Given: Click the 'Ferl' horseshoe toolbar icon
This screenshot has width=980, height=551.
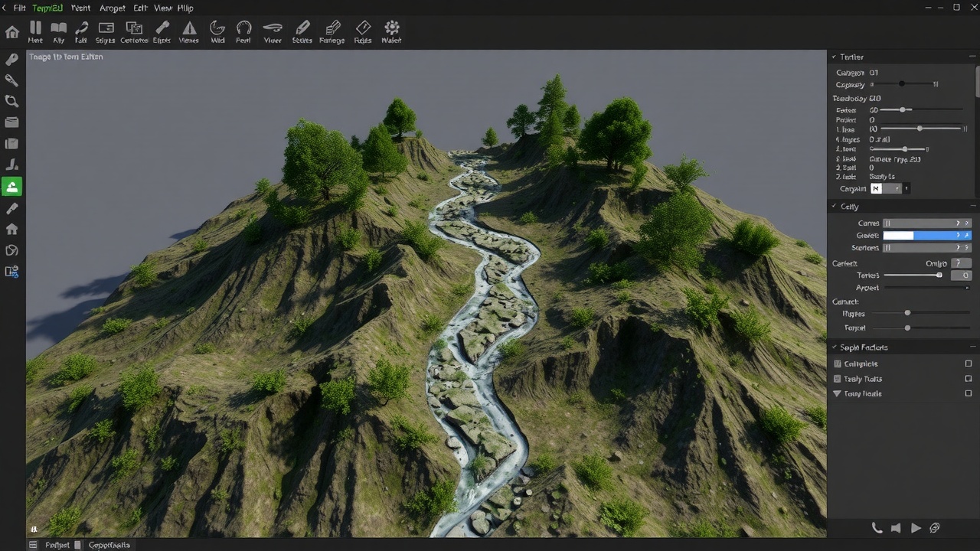Looking at the screenshot, I should click(243, 32).
